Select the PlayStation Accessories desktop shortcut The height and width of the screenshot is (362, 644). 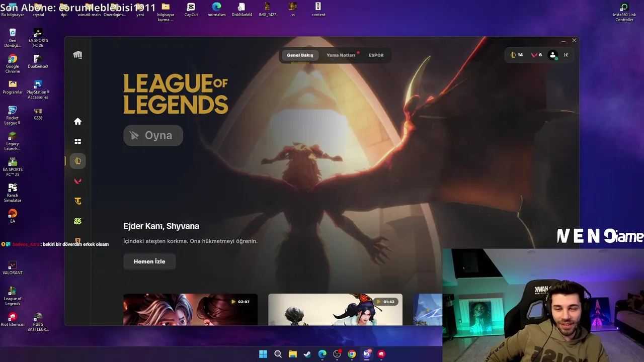(38, 89)
